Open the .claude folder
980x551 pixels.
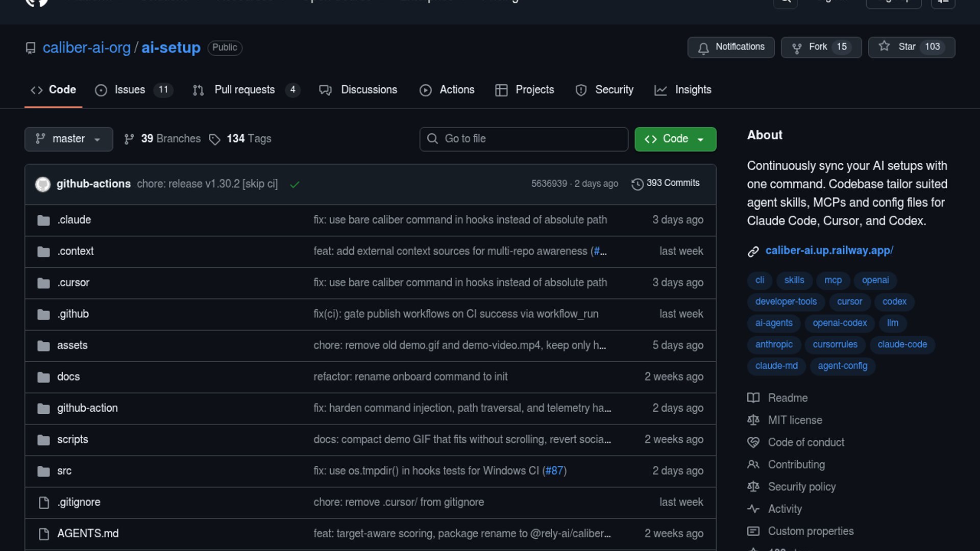(74, 220)
